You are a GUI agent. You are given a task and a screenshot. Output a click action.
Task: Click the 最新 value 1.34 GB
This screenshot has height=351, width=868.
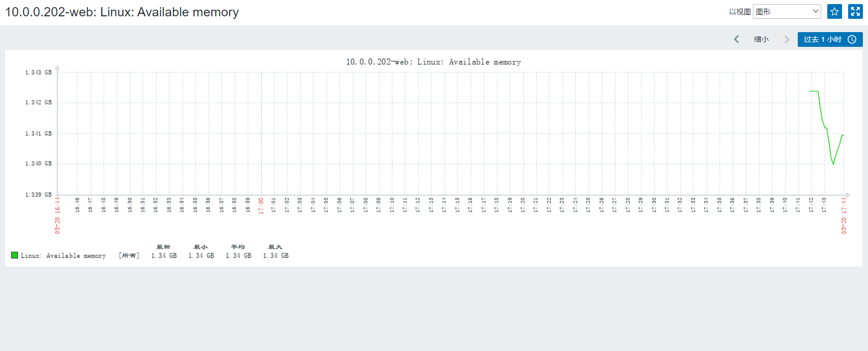164,256
